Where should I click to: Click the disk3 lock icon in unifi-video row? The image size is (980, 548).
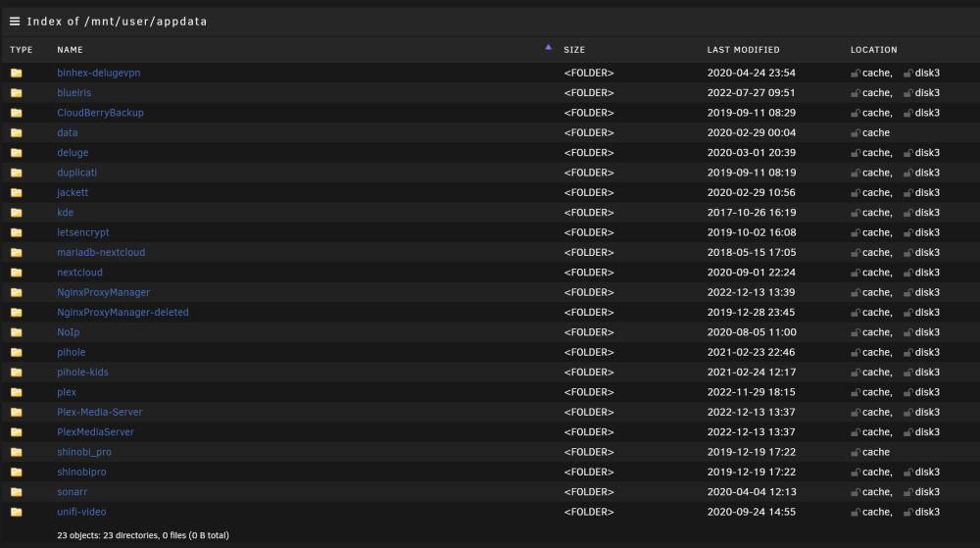(x=908, y=513)
